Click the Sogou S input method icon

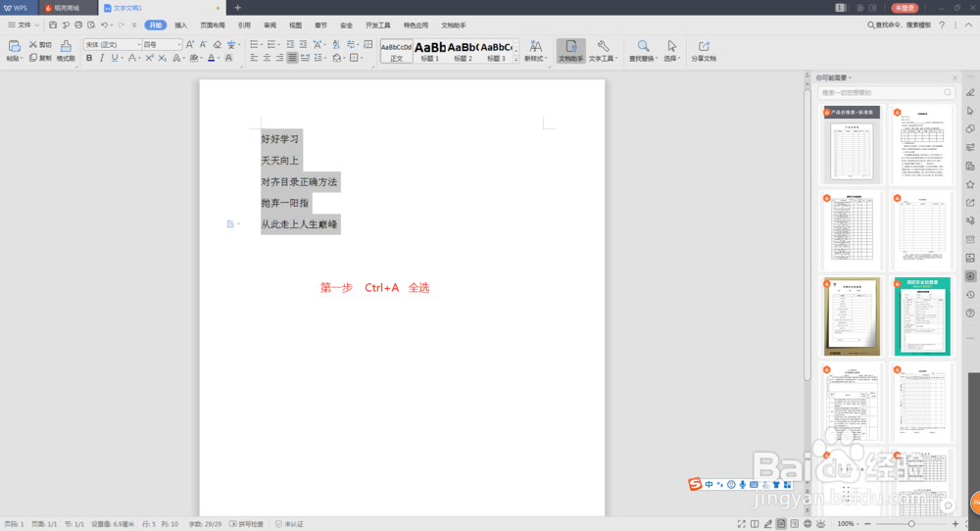tap(695, 484)
